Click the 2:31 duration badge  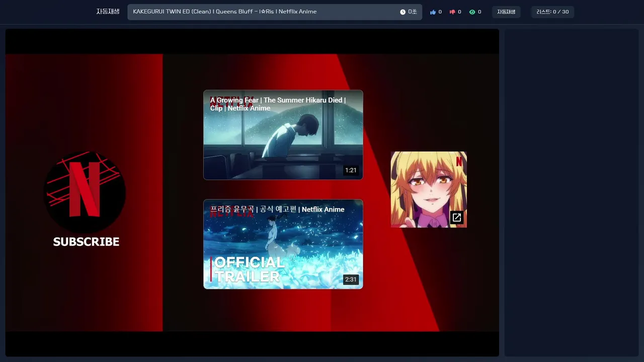[351, 280]
